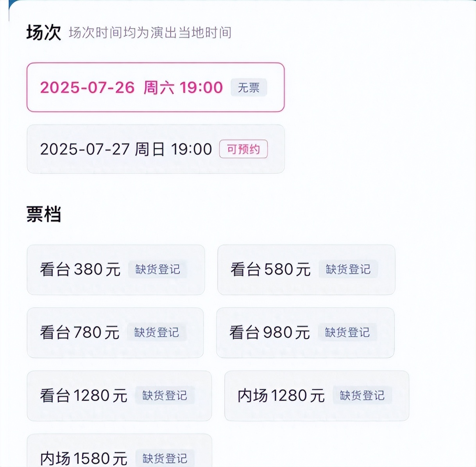The height and width of the screenshot is (467, 476).
Task: Click 缺货登记 tag on 看台580元
Action: 348,269
